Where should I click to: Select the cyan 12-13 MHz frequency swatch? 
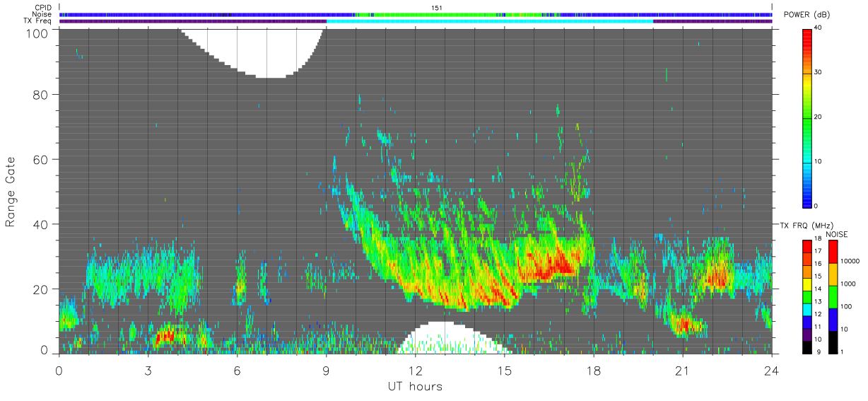click(807, 309)
